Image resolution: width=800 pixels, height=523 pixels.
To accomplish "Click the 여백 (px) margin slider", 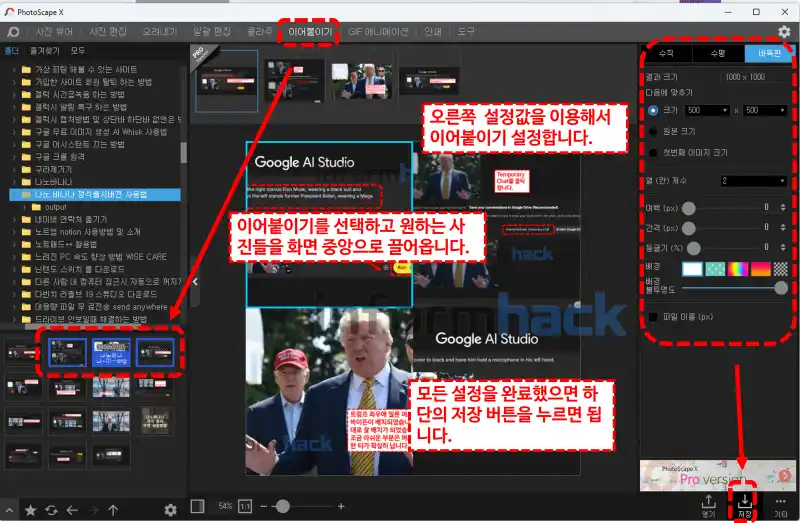I will pos(719,208).
